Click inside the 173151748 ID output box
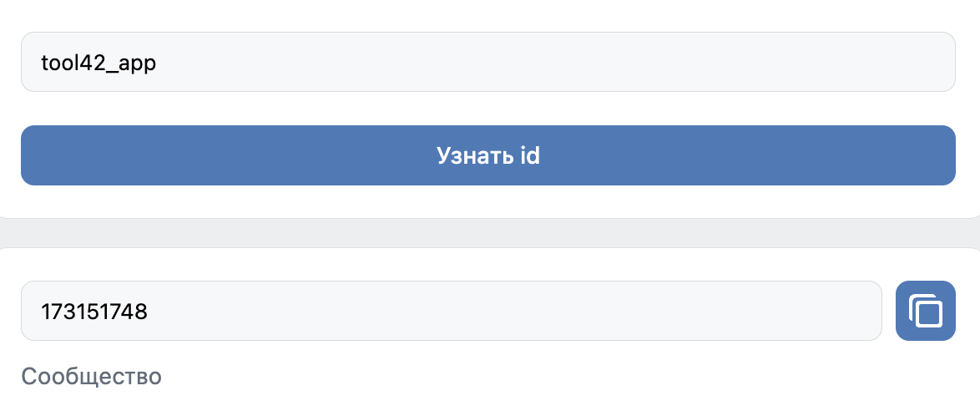The height and width of the screenshot is (411, 980). pos(451,311)
